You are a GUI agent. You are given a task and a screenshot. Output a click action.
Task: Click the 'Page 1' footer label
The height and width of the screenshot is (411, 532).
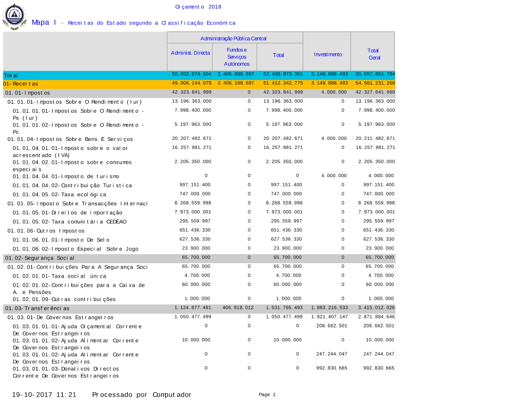(267, 395)
